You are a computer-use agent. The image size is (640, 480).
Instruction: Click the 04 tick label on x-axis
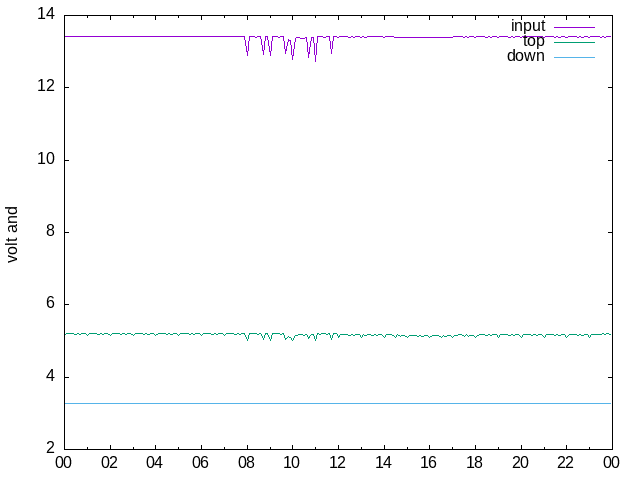pyautogui.click(x=154, y=463)
